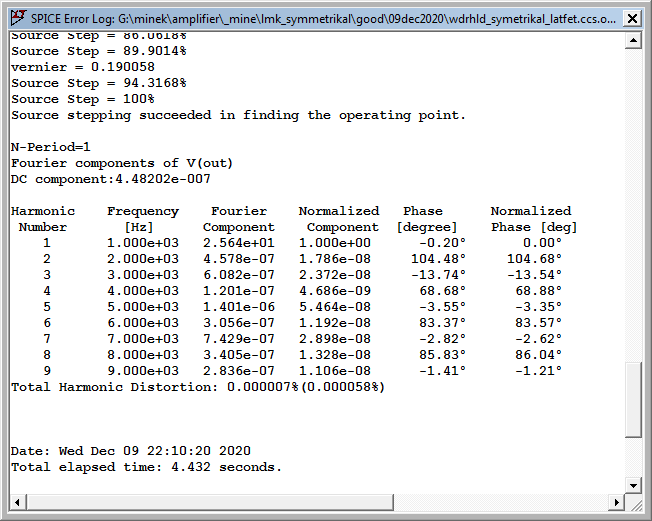Screen dimensions: 652x521
Task: Click the 'Harmonic Number' column header
Action: pos(43,219)
